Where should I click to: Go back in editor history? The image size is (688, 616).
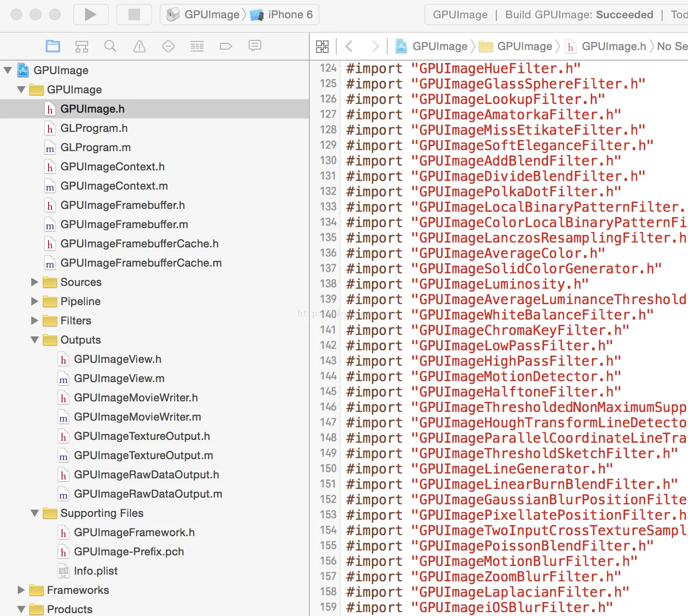(x=349, y=46)
